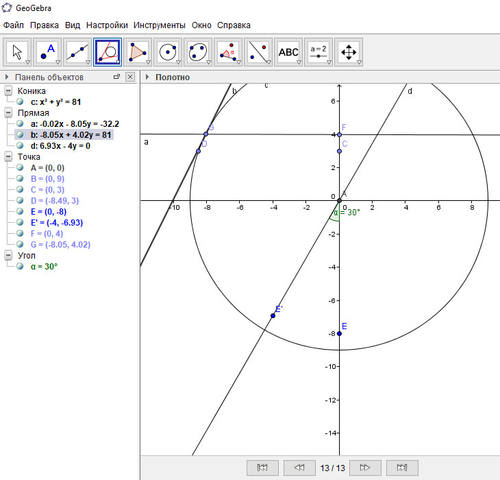500x480 pixels.
Task: Select the slider tool a=2
Action: 318,52
